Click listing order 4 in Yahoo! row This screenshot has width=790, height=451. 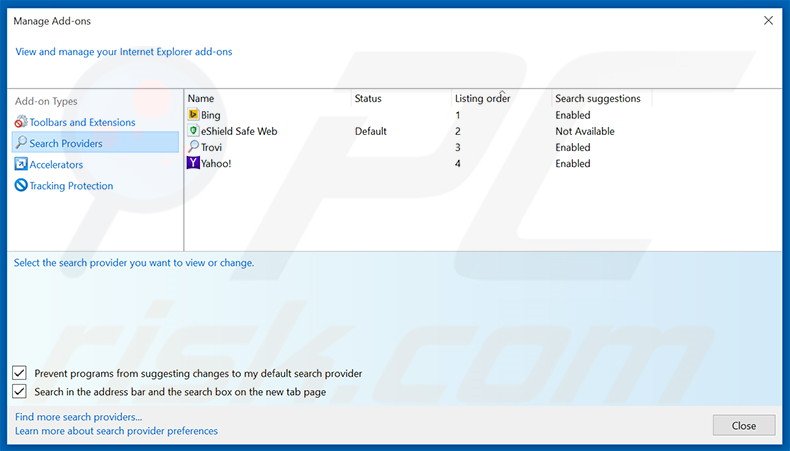(457, 163)
